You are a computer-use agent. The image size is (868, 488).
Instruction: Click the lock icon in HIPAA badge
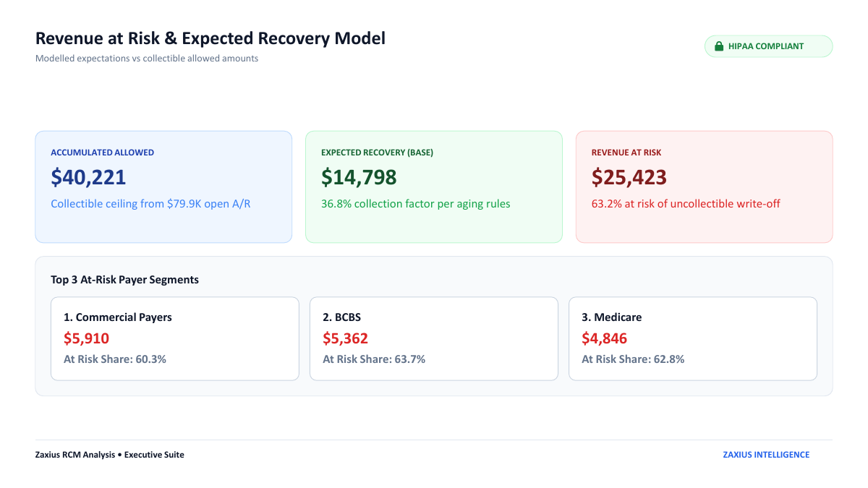(x=719, y=46)
